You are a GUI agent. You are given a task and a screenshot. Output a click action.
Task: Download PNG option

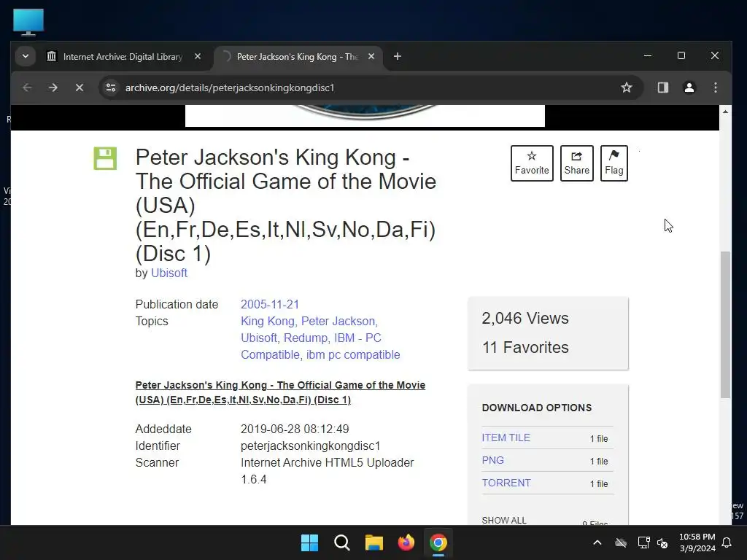pyautogui.click(x=492, y=461)
